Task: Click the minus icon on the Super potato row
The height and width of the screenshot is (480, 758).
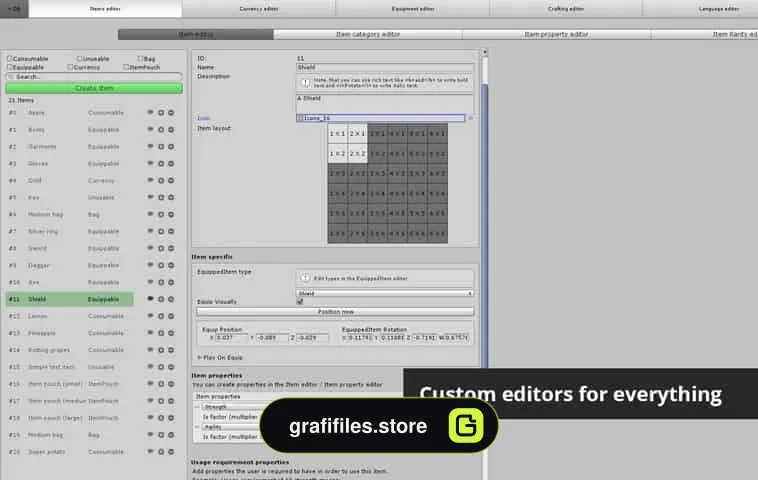Action: point(171,452)
